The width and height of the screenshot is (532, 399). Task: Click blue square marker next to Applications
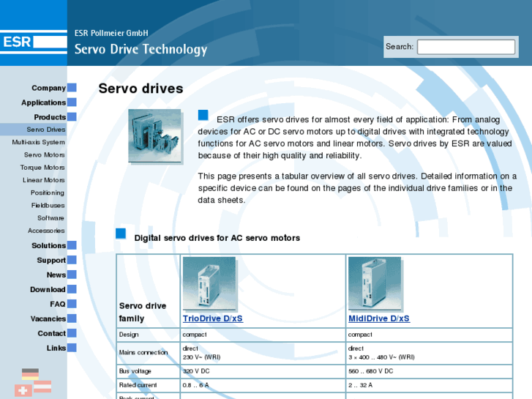pos(72,102)
